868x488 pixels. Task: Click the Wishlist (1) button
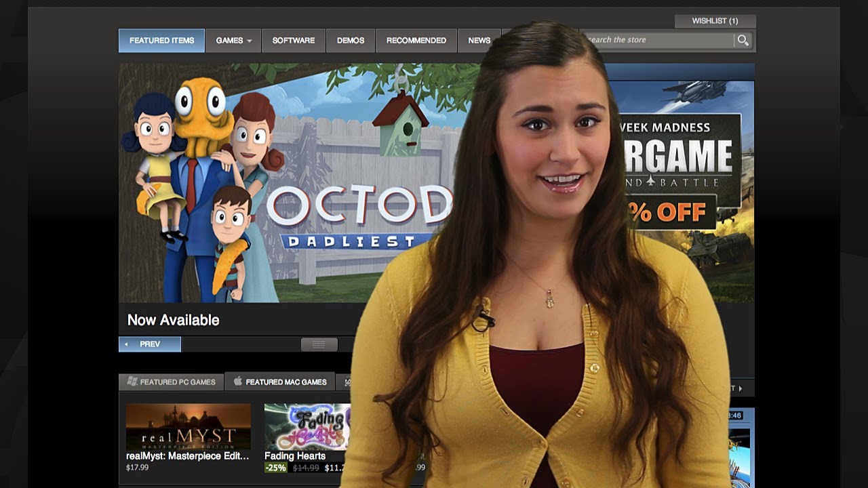click(x=715, y=21)
